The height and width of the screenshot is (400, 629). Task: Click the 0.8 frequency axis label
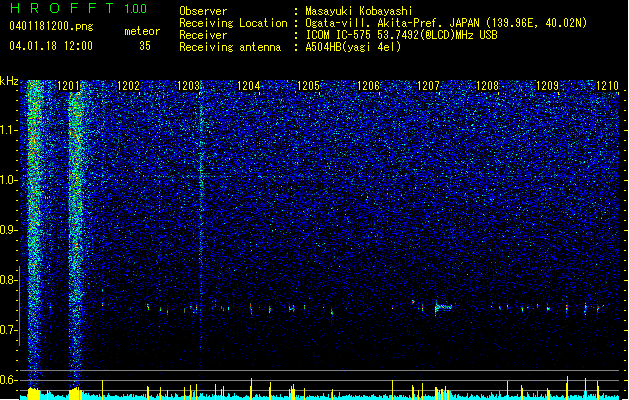pyautogui.click(x=9, y=280)
